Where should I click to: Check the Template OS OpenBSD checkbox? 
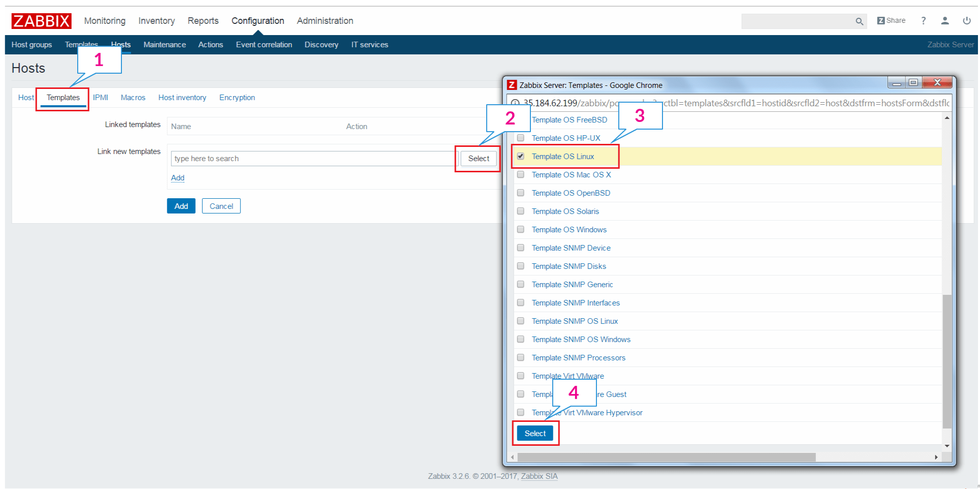(x=521, y=193)
